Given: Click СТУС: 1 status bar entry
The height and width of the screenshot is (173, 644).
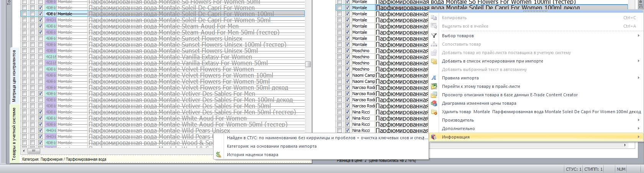Looking at the screenshot, I should [573, 169].
